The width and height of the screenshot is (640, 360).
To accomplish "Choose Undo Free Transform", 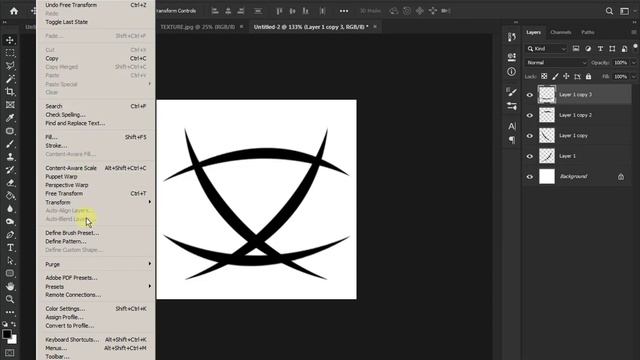I will click(97, 5).
